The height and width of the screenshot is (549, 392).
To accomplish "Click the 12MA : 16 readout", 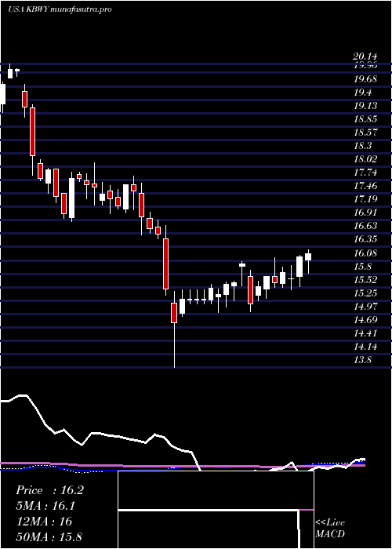I will click(x=44, y=521).
